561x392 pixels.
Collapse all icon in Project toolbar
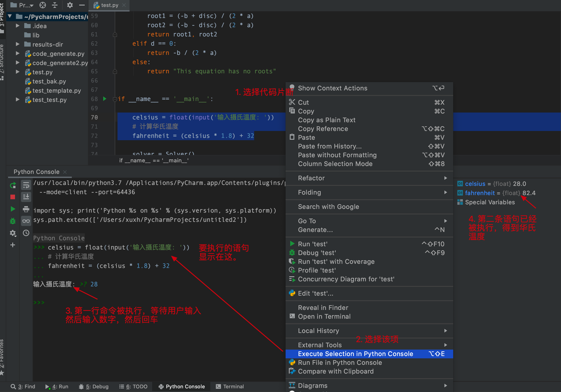point(55,5)
